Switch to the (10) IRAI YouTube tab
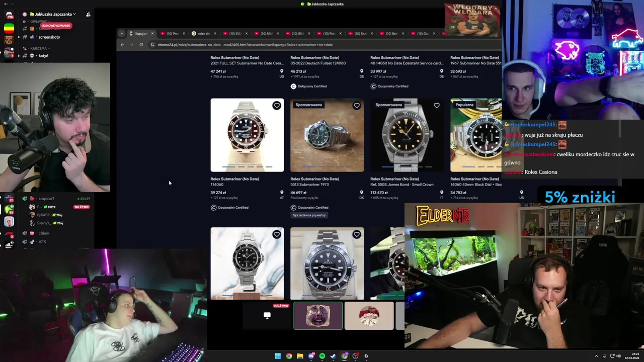The height and width of the screenshot is (362, 644). (298, 34)
